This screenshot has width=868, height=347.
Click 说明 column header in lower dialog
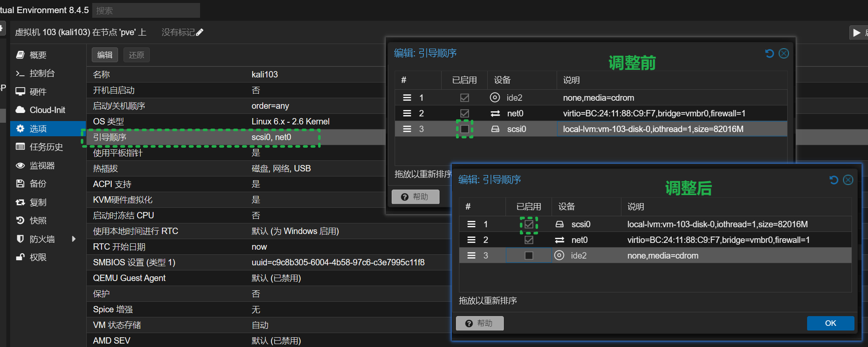736,207
